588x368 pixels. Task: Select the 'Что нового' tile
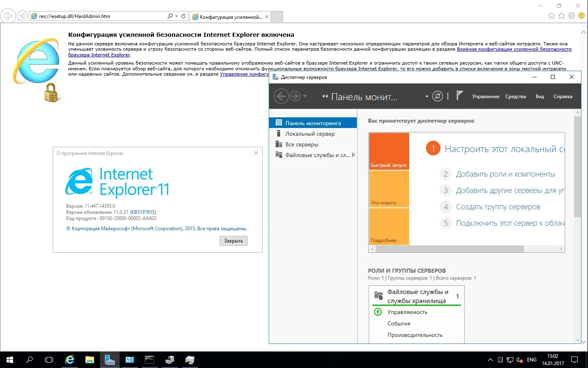(389, 189)
